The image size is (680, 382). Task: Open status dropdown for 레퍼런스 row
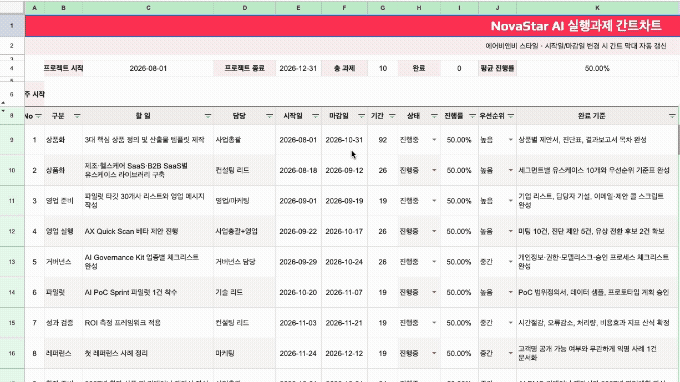(x=434, y=353)
